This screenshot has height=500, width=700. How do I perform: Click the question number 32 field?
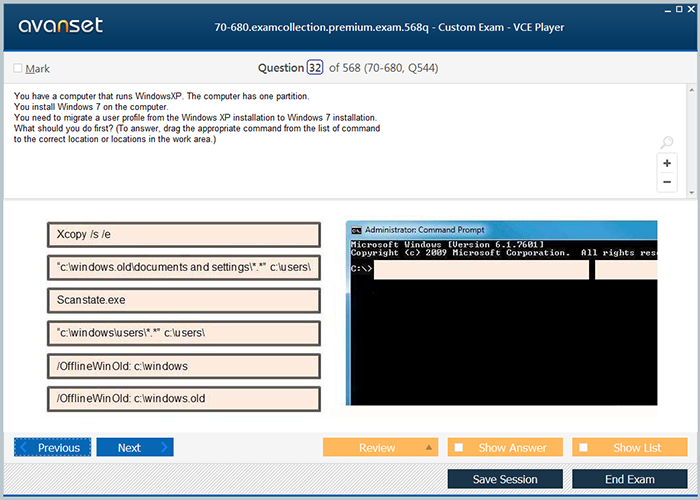click(315, 68)
